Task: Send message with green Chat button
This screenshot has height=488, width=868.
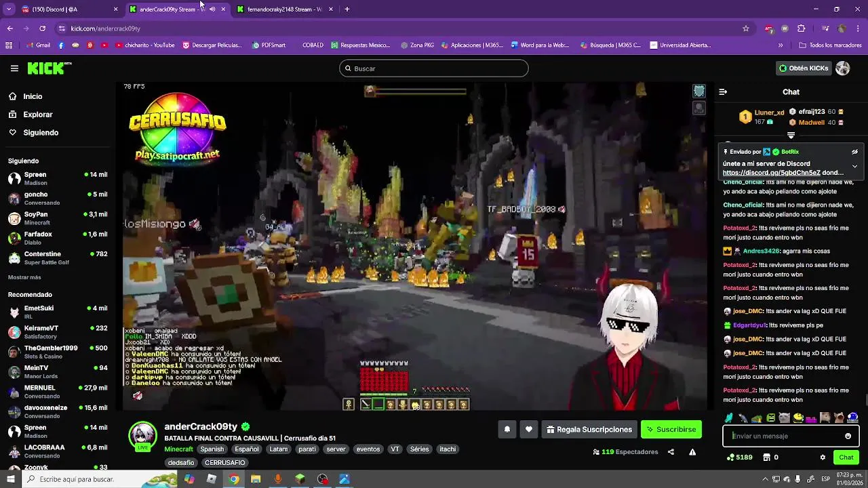Action: point(846,457)
